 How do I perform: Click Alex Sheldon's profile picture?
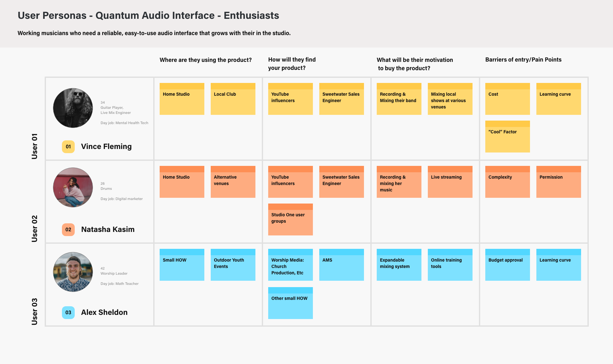(73, 272)
